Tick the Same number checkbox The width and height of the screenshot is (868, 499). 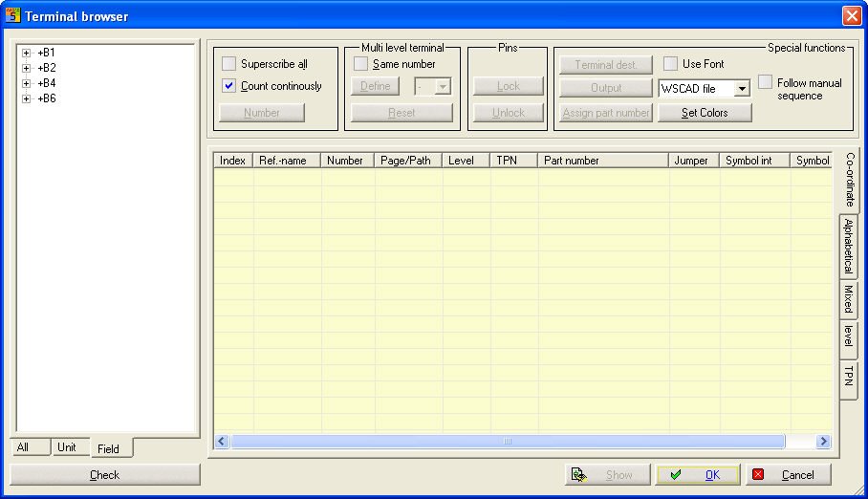[360, 64]
